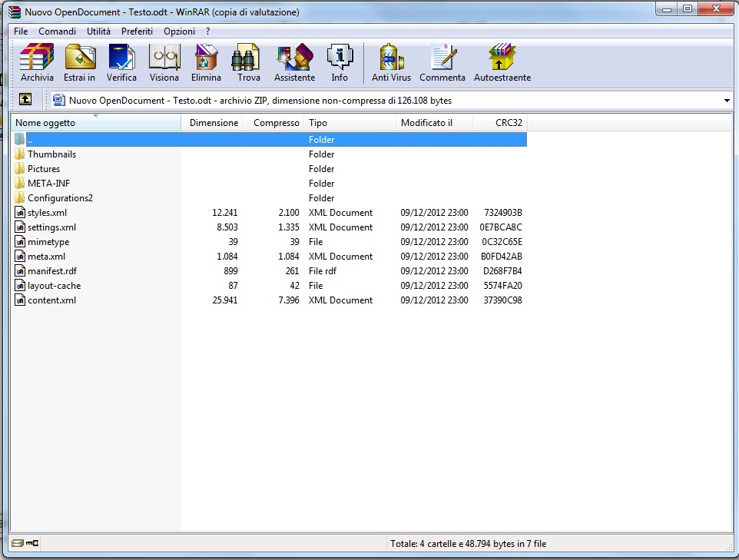The height and width of the screenshot is (560, 739).
Task: Click compressed size 7.396
Action: (x=289, y=300)
